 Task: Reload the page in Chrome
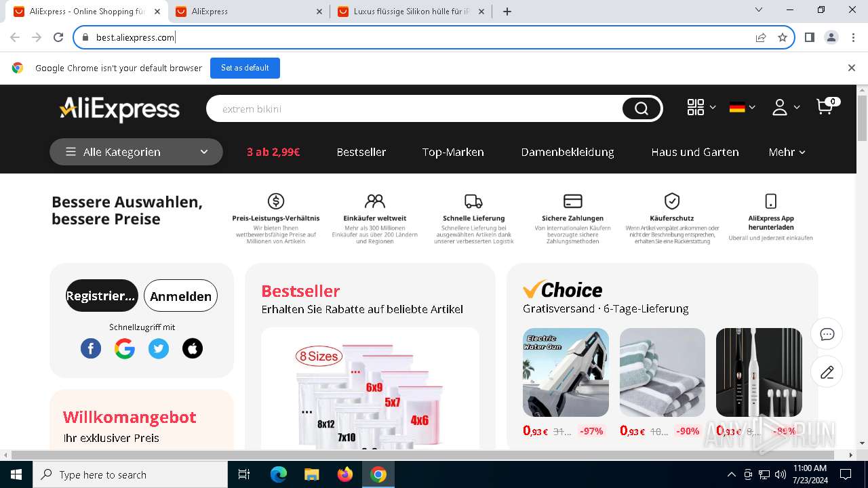point(58,37)
